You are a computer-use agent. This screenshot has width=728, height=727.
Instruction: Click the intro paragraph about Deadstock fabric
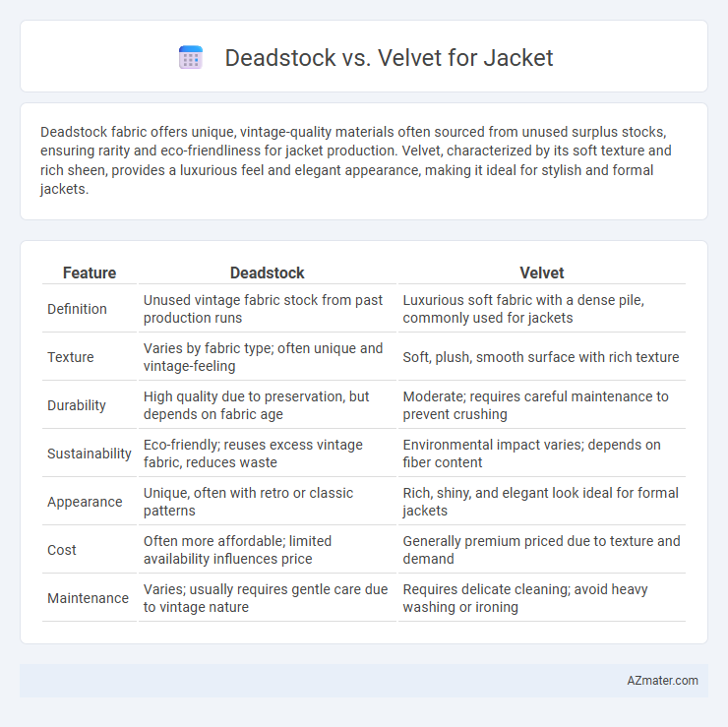point(356,160)
